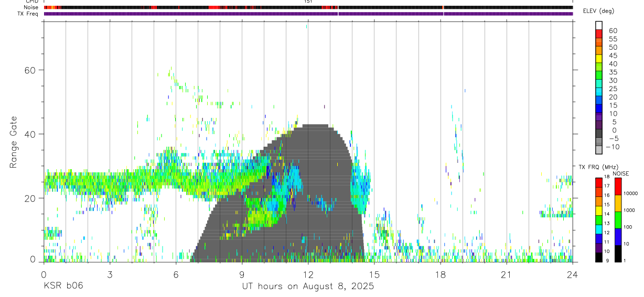Click the 'KSR b06' radar beam label
Screen dimensions: 644x297
[x=62, y=287]
